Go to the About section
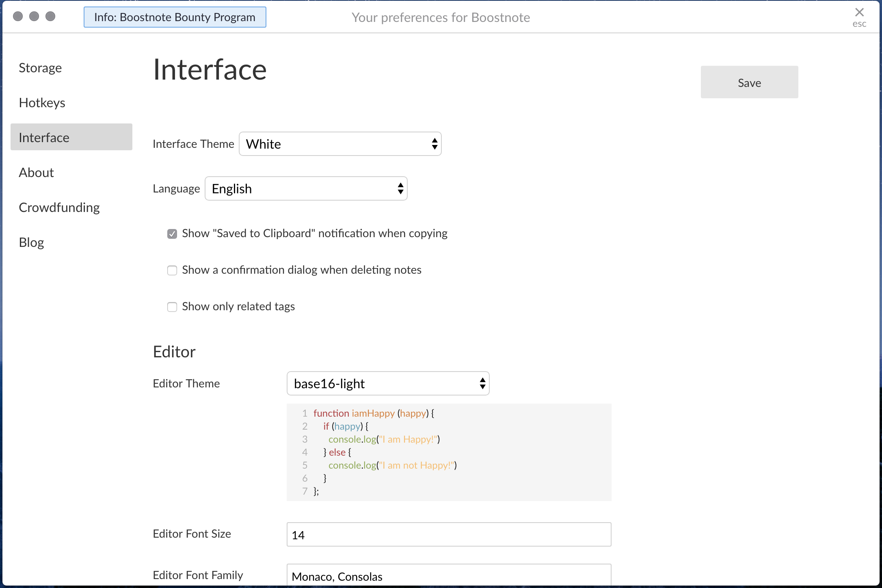The height and width of the screenshot is (588, 882). [36, 173]
